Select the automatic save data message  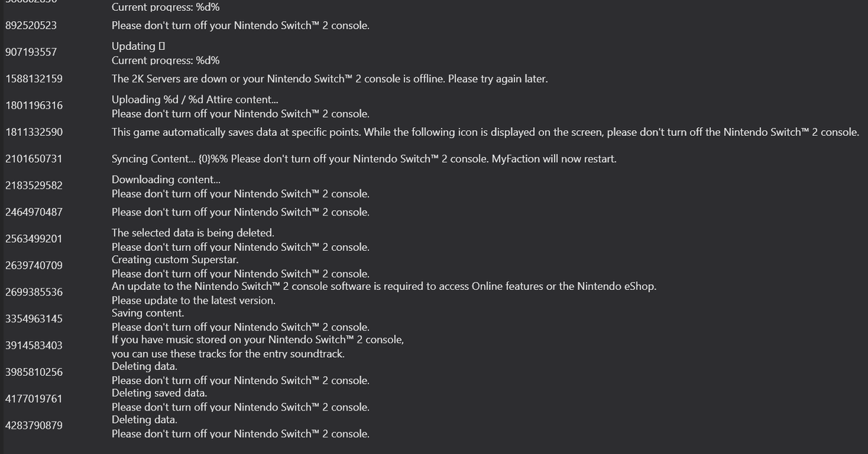(485, 132)
